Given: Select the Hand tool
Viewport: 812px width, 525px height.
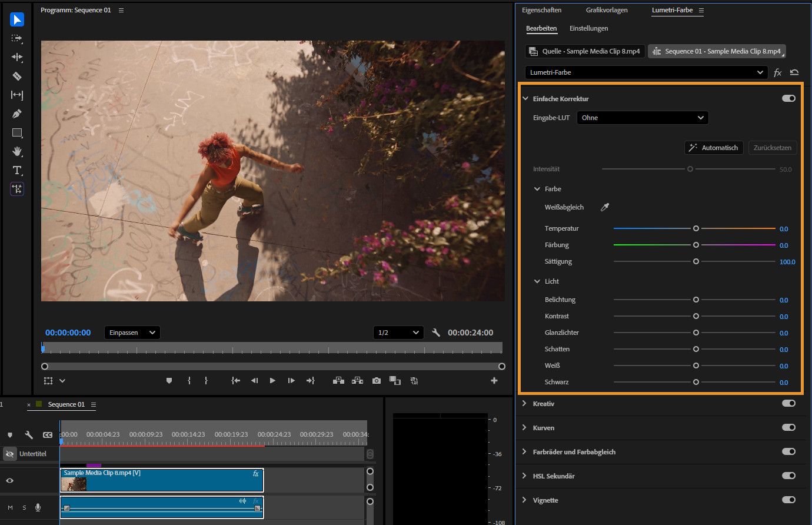Looking at the screenshot, I should click(x=17, y=151).
